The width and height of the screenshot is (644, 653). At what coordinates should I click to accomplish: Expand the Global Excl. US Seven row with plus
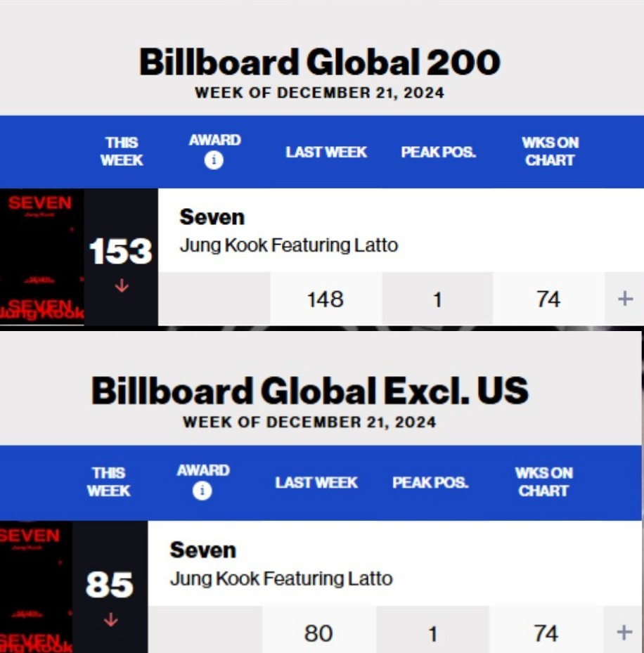(x=624, y=633)
